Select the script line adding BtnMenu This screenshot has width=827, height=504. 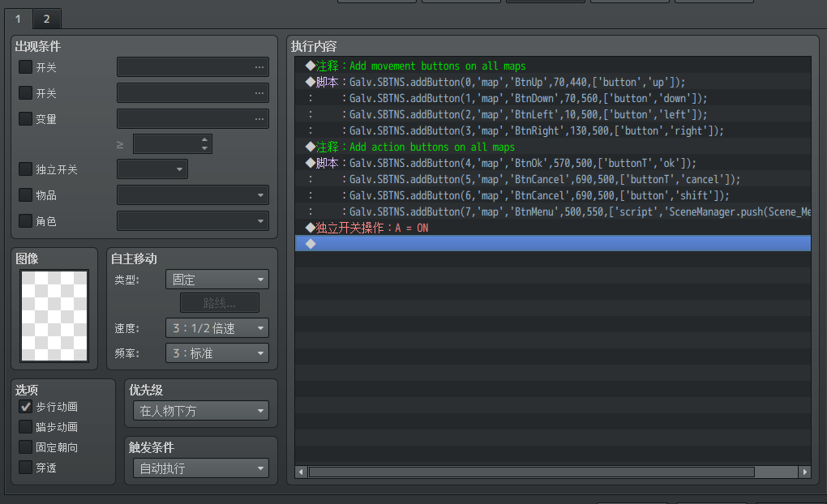(x=553, y=212)
